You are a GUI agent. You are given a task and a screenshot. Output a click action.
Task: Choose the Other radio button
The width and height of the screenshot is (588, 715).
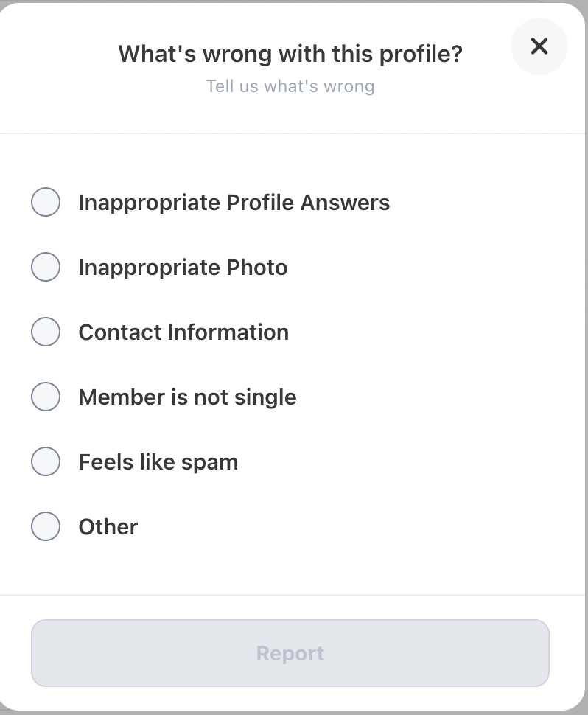[46, 526]
